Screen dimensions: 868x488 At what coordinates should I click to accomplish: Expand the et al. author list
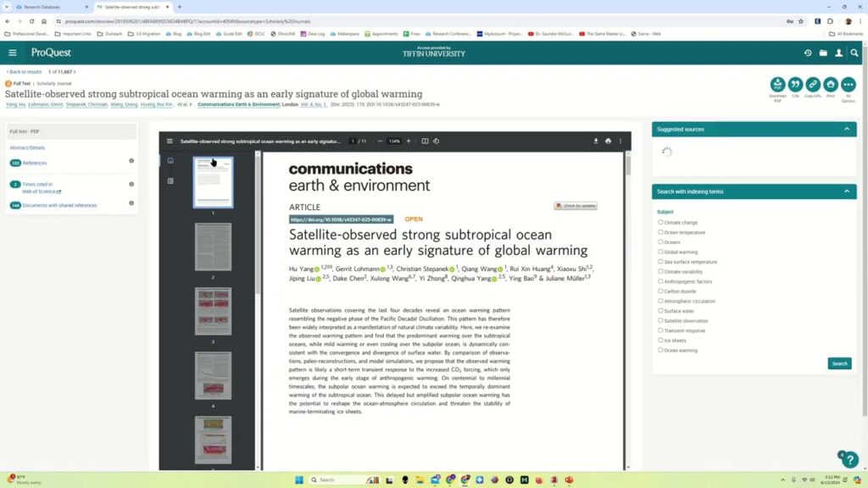click(x=184, y=104)
